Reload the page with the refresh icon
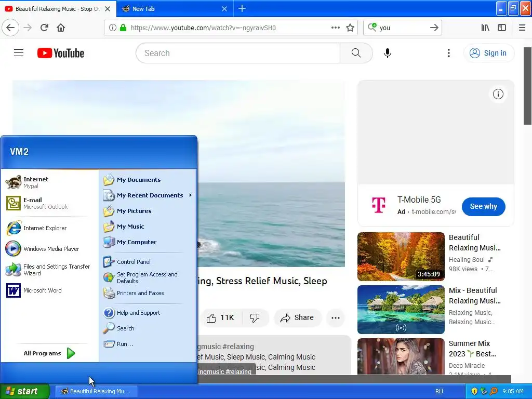 coord(44,28)
